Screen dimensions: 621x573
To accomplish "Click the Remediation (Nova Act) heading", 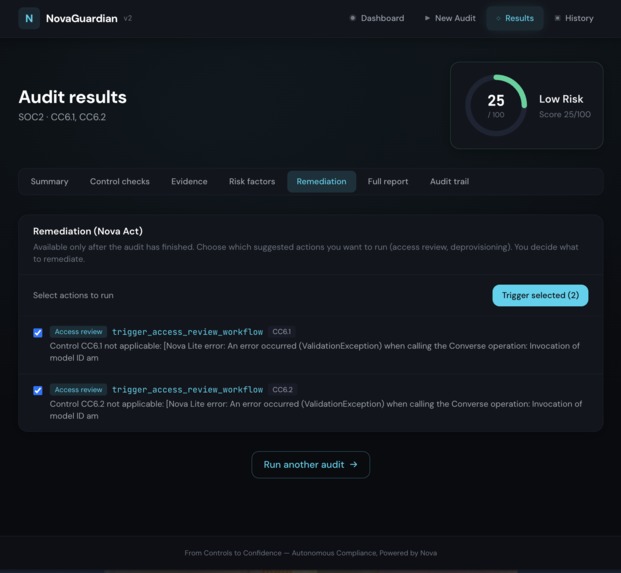I will [88, 231].
